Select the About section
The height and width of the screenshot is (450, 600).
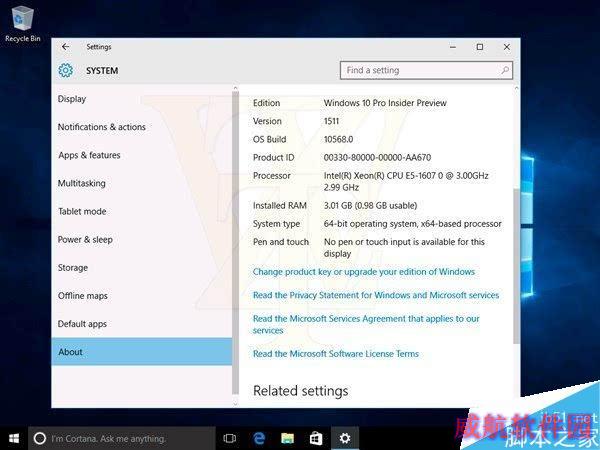(x=142, y=352)
